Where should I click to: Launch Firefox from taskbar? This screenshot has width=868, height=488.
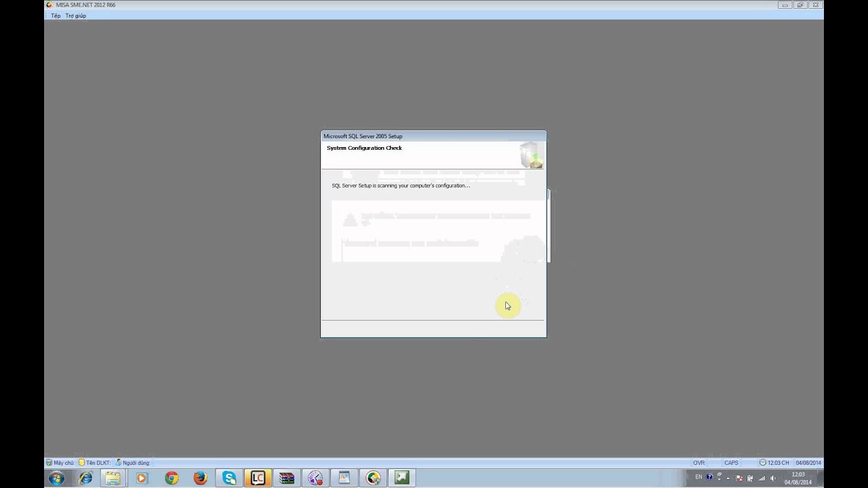pyautogui.click(x=200, y=478)
